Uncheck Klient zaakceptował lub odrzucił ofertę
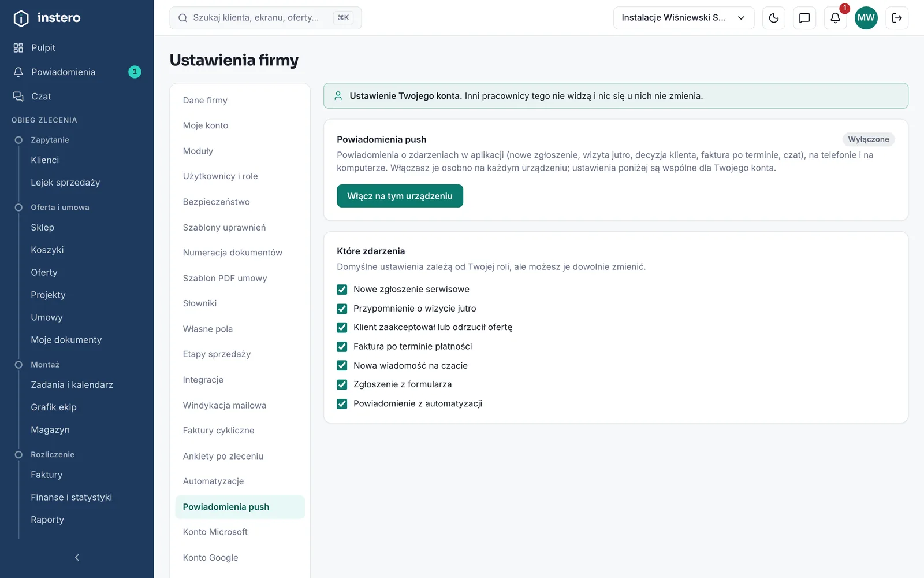The width and height of the screenshot is (924, 578). click(x=342, y=328)
